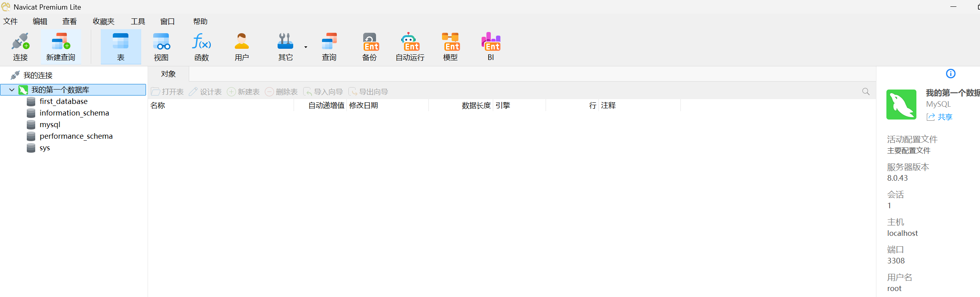Click the 主要配置文件 profile text
Image resolution: width=980 pixels, height=297 pixels.
click(x=909, y=150)
